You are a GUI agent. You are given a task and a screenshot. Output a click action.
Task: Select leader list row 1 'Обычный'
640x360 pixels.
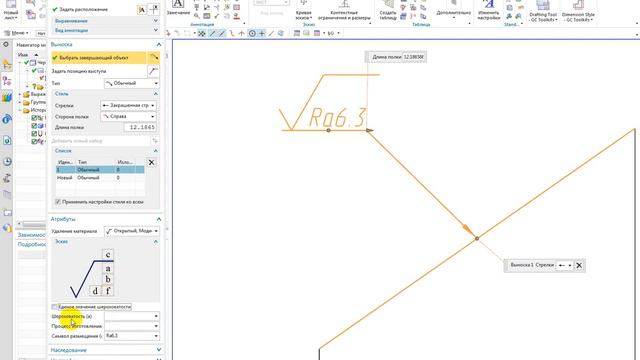(x=100, y=170)
